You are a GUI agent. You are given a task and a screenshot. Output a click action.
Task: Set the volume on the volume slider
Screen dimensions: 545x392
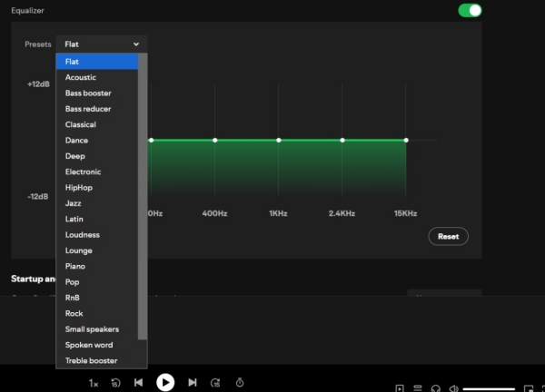[489, 389]
